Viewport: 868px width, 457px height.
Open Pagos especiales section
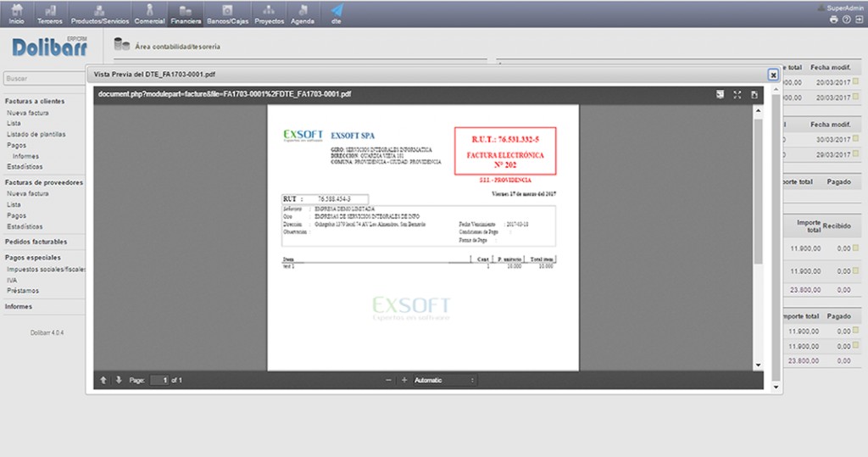[33, 258]
